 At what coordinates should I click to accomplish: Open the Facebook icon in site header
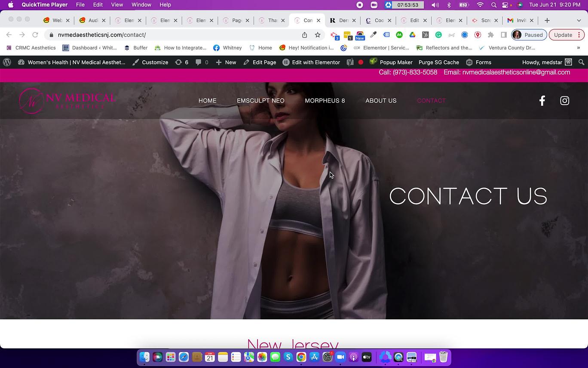(x=542, y=101)
